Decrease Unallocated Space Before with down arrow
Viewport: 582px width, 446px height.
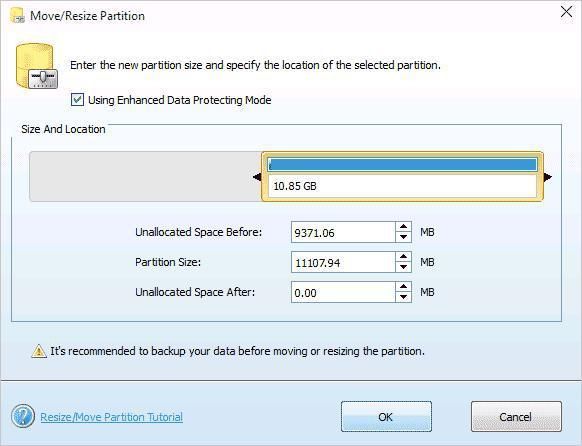coord(403,237)
